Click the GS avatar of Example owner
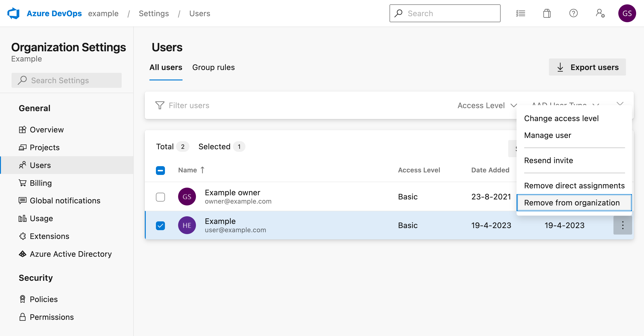 187,197
